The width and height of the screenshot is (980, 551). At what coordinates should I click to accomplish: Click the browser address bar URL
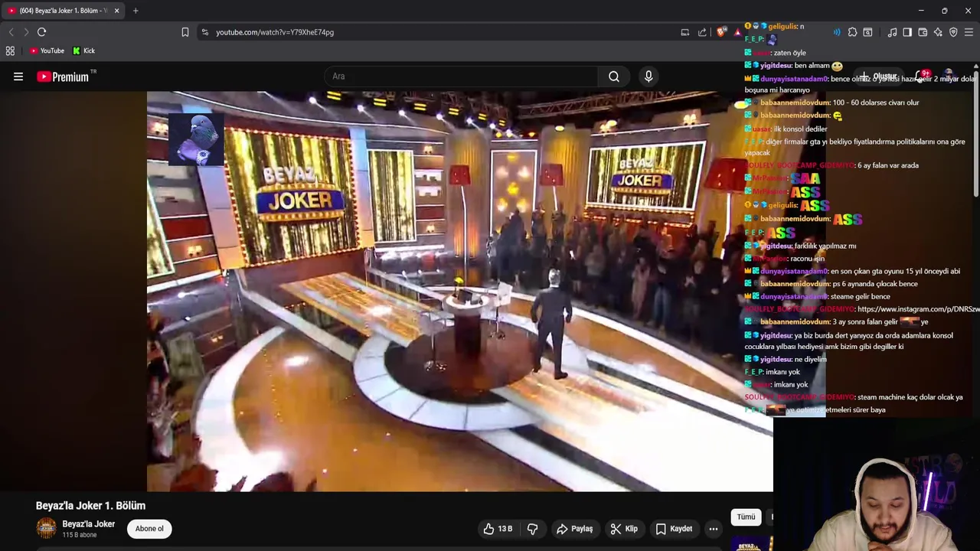coord(275,32)
